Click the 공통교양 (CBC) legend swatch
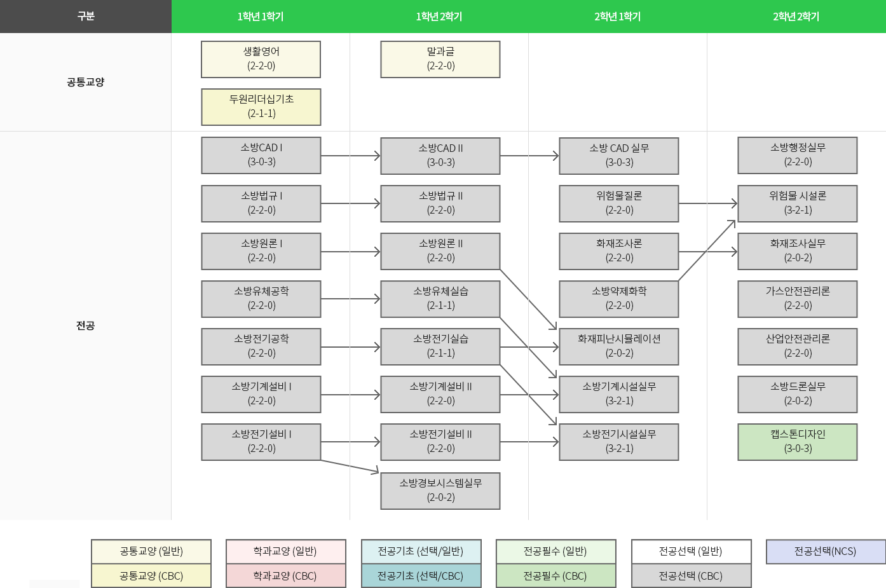886x588 pixels. tap(151, 575)
